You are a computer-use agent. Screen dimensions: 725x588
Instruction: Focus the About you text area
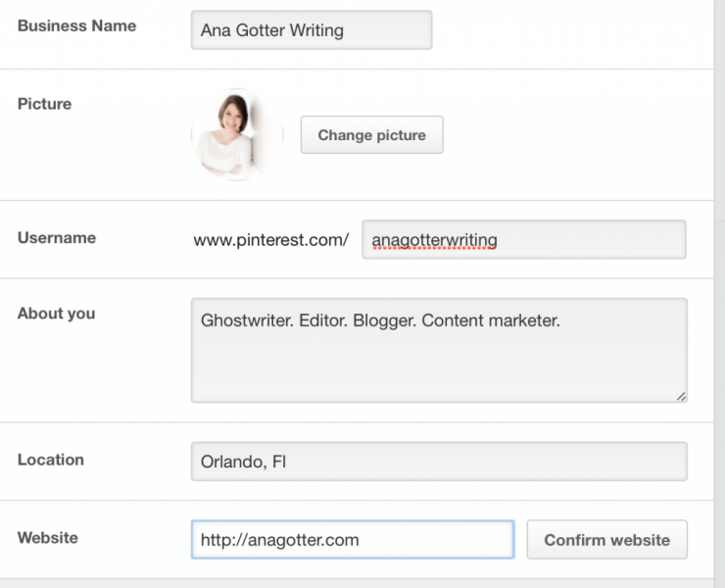point(439,350)
